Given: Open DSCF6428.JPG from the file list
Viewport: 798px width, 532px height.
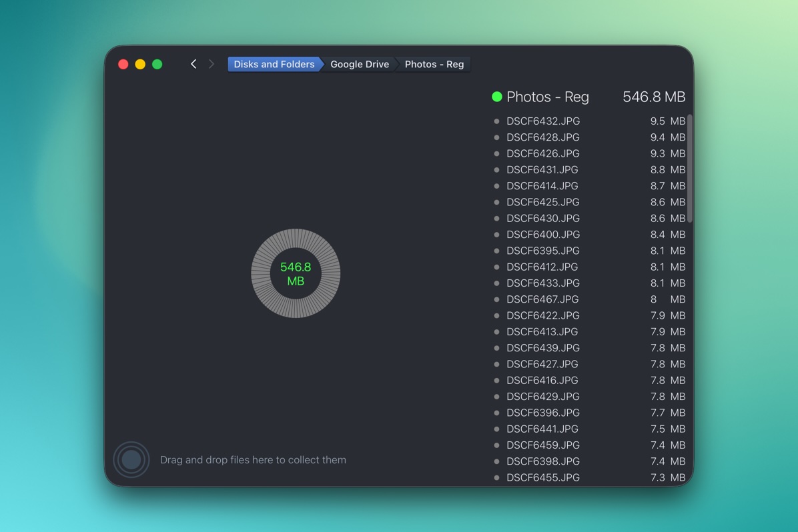Looking at the screenshot, I should [543, 137].
